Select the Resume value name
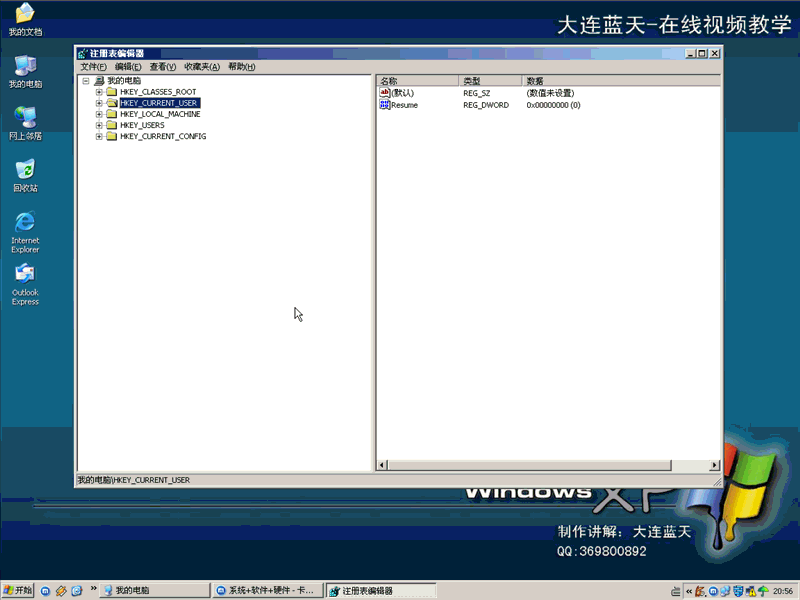 405,105
